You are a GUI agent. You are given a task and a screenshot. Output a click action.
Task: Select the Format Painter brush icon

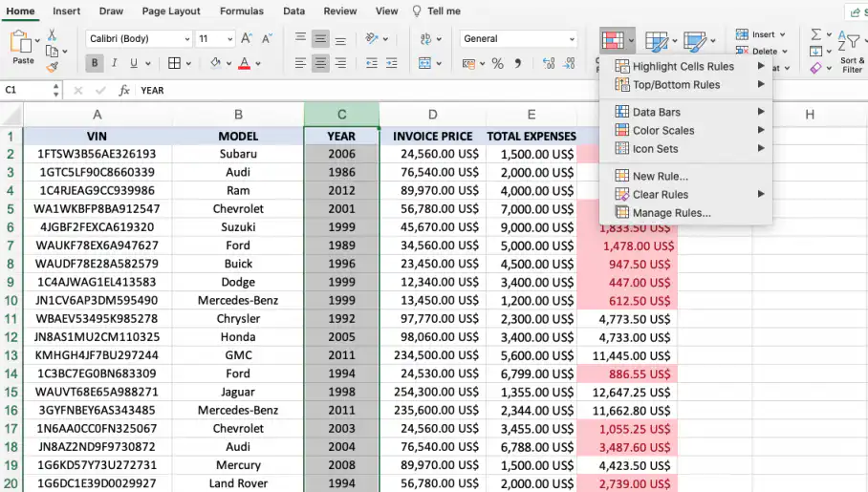52,67
